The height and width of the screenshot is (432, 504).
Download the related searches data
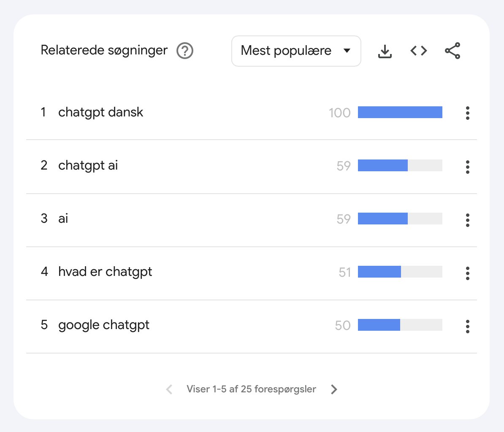click(385, 51)
